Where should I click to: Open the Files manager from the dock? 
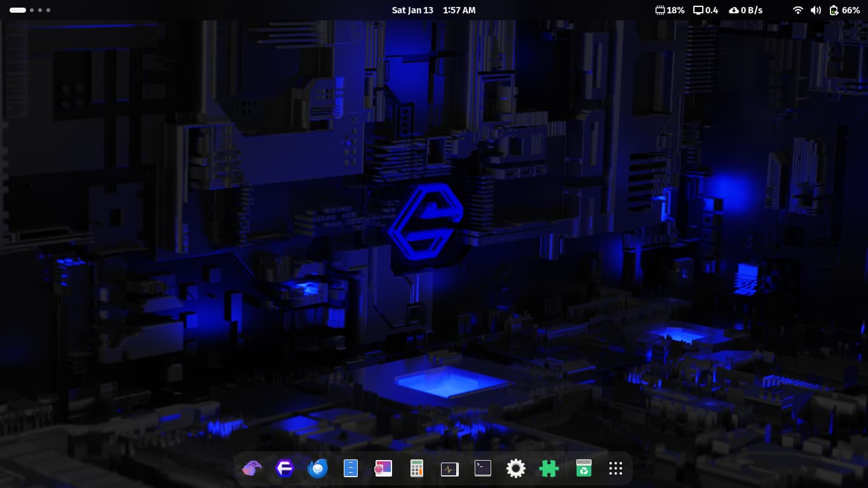[351, 469]
